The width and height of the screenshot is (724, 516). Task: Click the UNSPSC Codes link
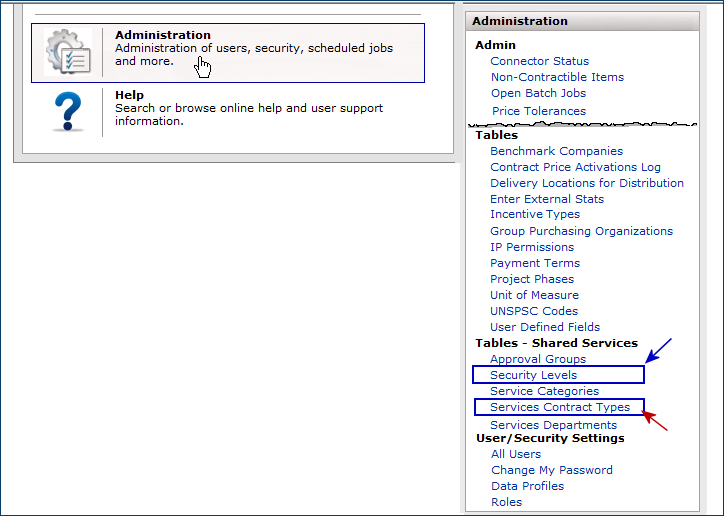point(534,311)
